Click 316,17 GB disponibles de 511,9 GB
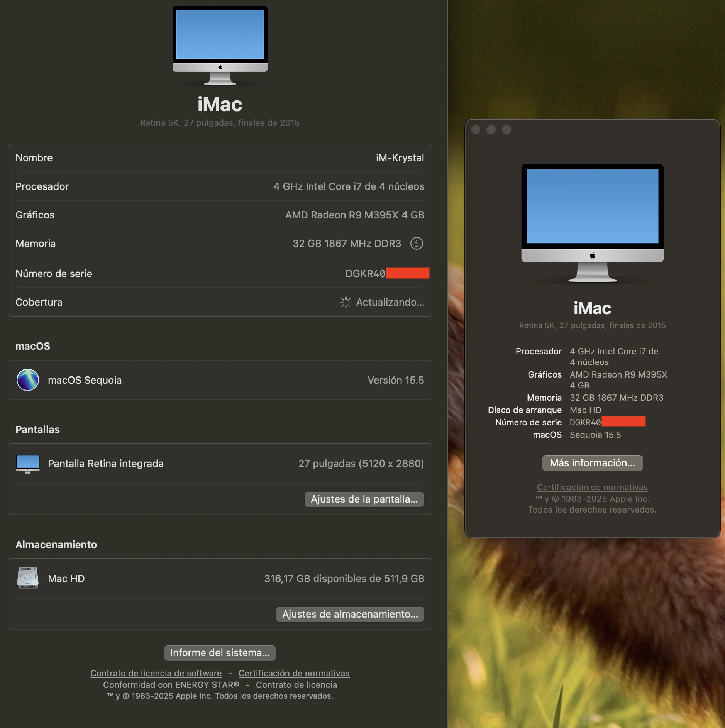Screen dimensions: 725x728 tap(344, 579)
